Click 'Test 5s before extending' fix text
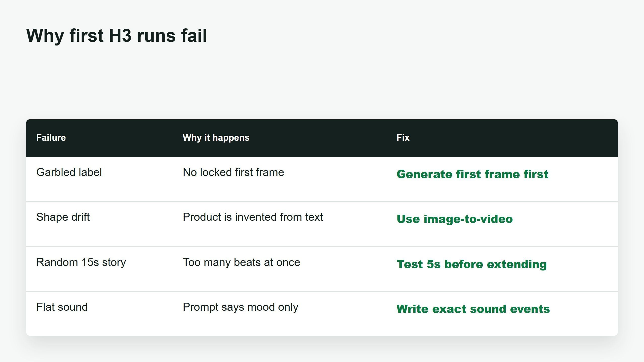The height and width of the screenshot is (362, 644). click(x=472, y=264)
